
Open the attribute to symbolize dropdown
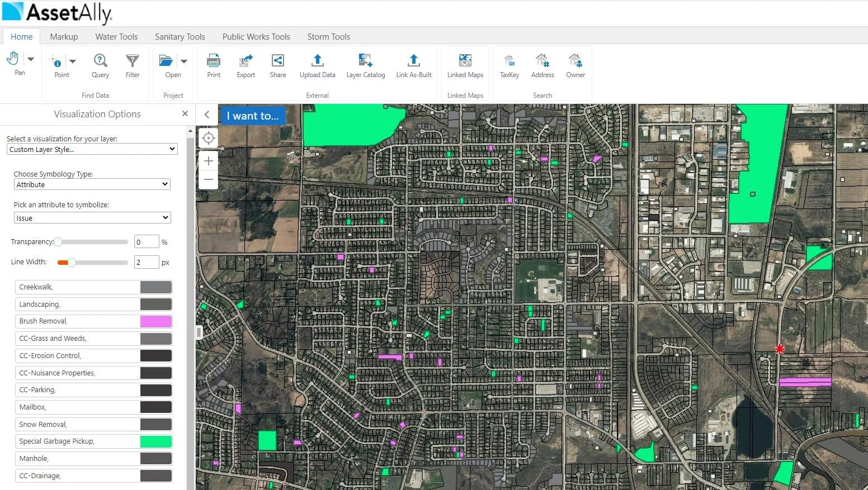[92, 218]
